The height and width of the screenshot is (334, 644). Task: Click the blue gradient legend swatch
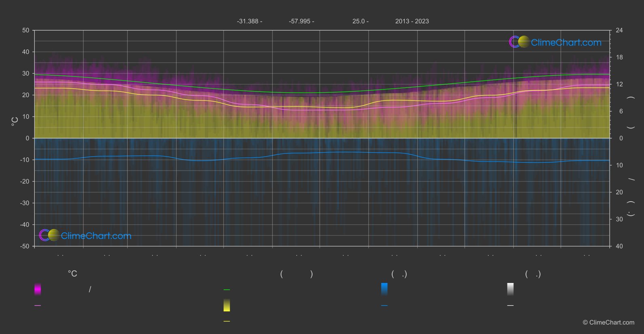[x=384, y=289]
